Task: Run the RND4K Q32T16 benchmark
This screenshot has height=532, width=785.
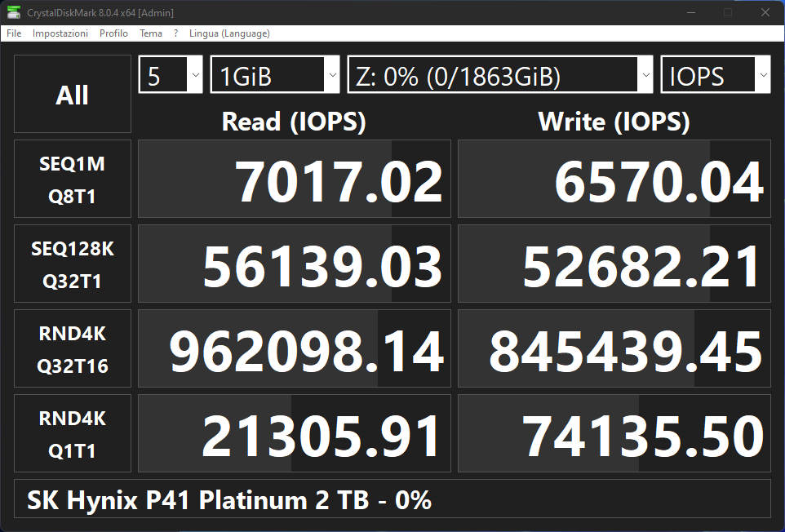Action: pos(72,348)
